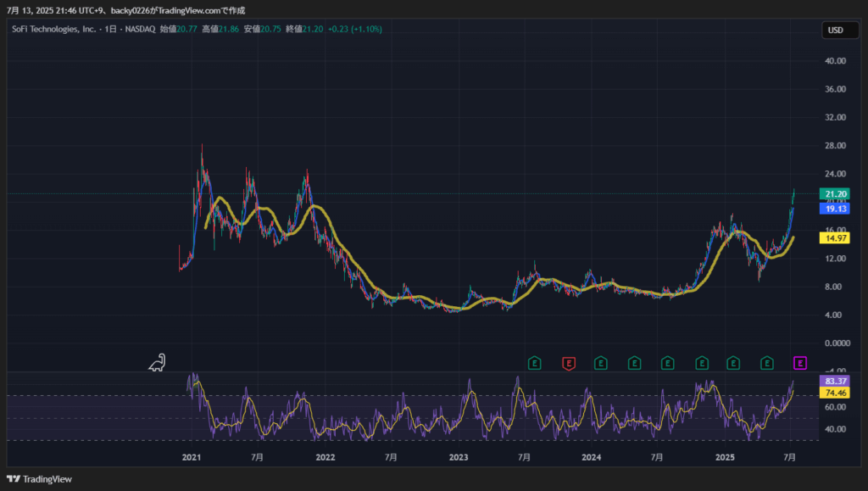Click the green earnings marker right after the red one
The image size is (868, 491).
[601, 363]
